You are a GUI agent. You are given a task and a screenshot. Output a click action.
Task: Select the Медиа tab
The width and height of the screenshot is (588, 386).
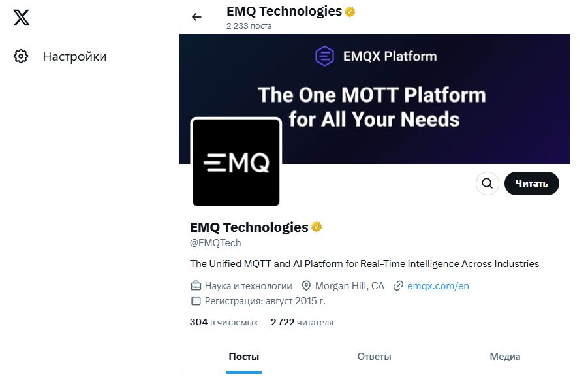pos(504,357)
